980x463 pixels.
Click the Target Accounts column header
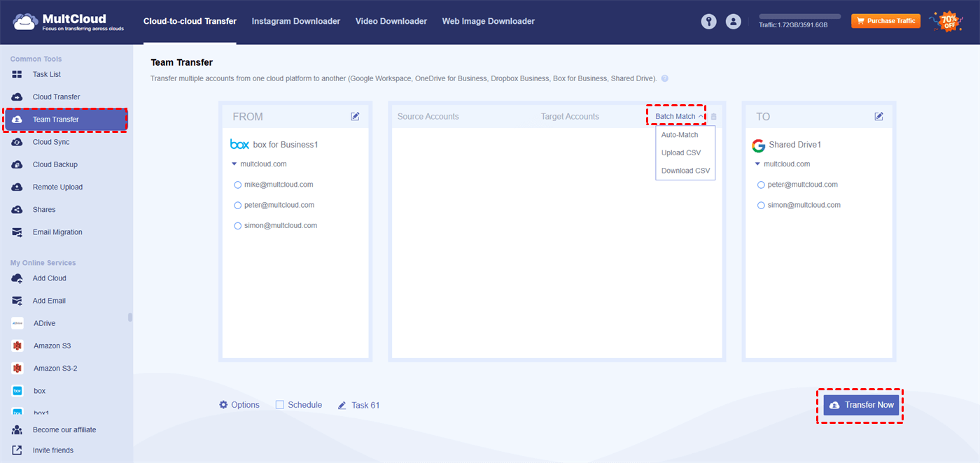coord(570,117)
